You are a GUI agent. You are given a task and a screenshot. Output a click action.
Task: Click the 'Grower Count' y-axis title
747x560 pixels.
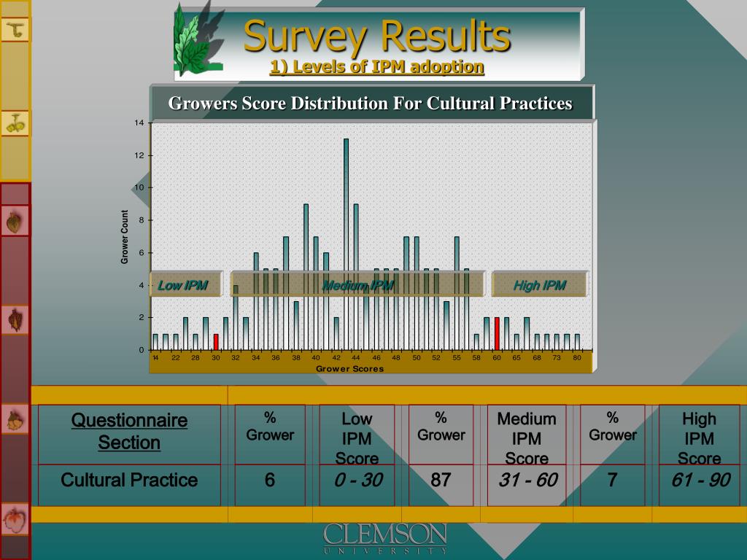pos(124,237)
